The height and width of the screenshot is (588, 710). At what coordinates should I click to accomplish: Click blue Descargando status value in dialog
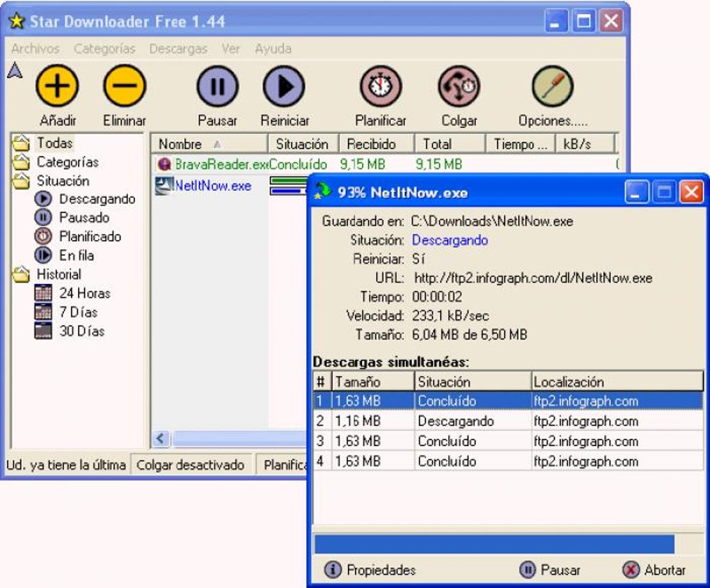tap(450, 240)
